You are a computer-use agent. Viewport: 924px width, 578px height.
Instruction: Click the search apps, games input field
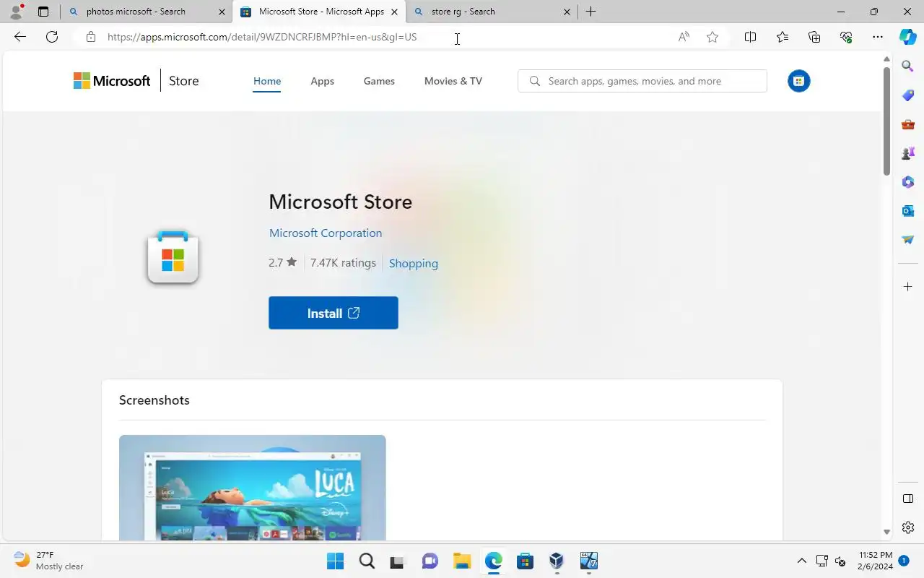(642, 81)
